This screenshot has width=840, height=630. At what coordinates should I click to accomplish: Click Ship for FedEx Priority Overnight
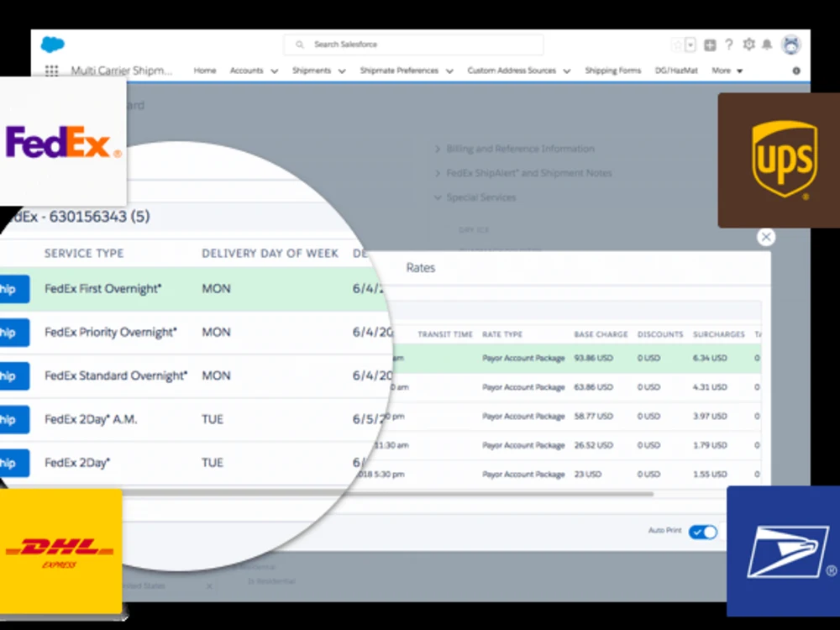click(x=14, y=332)
